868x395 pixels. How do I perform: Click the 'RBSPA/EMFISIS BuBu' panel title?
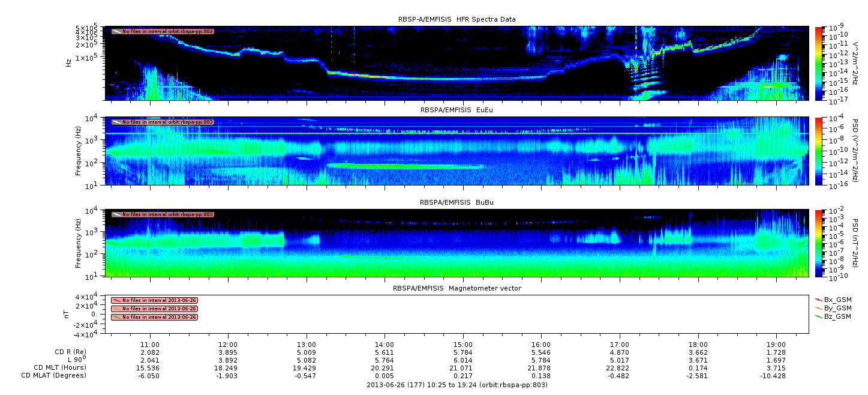[456, 202]
